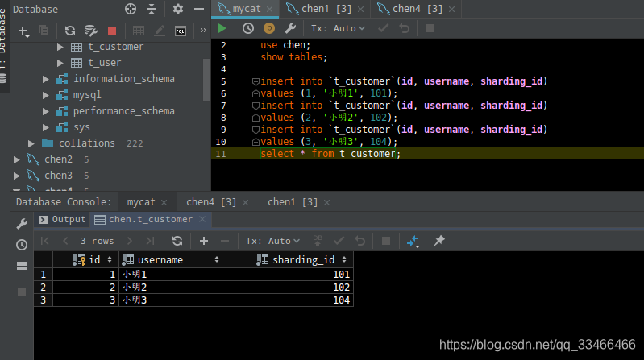Select the chen2 data source
Image resolution: width=644 pixels, height=360 pixels.
tap(58, 159)
